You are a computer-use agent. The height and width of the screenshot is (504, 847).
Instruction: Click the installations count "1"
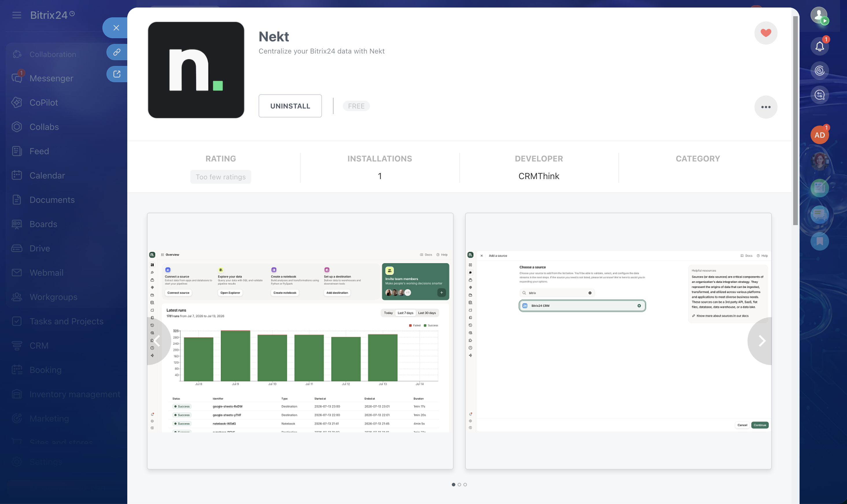[x=380, y=176]
